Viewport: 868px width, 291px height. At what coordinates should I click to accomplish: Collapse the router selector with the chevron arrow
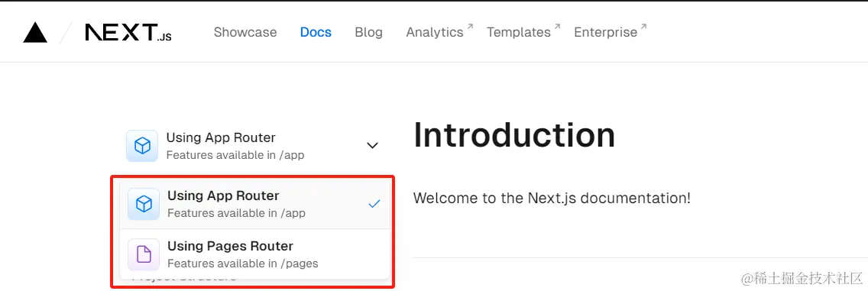373,145
